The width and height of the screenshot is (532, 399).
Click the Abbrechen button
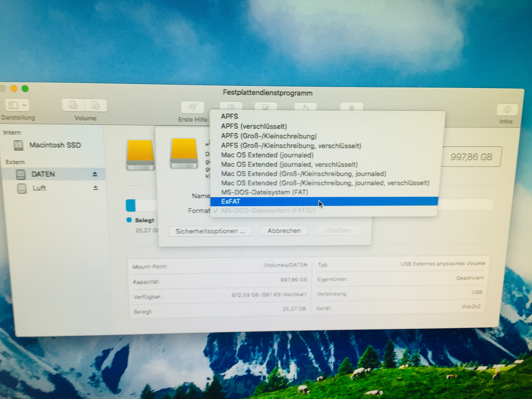(284, 231)
